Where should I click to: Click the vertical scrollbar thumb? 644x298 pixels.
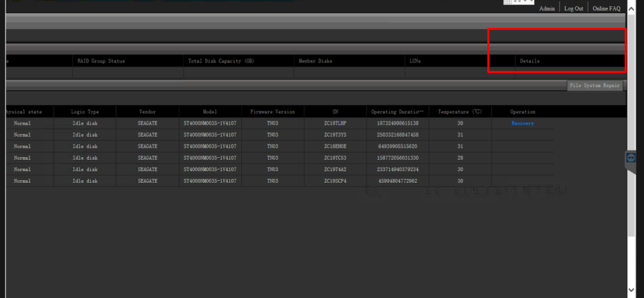631,125
